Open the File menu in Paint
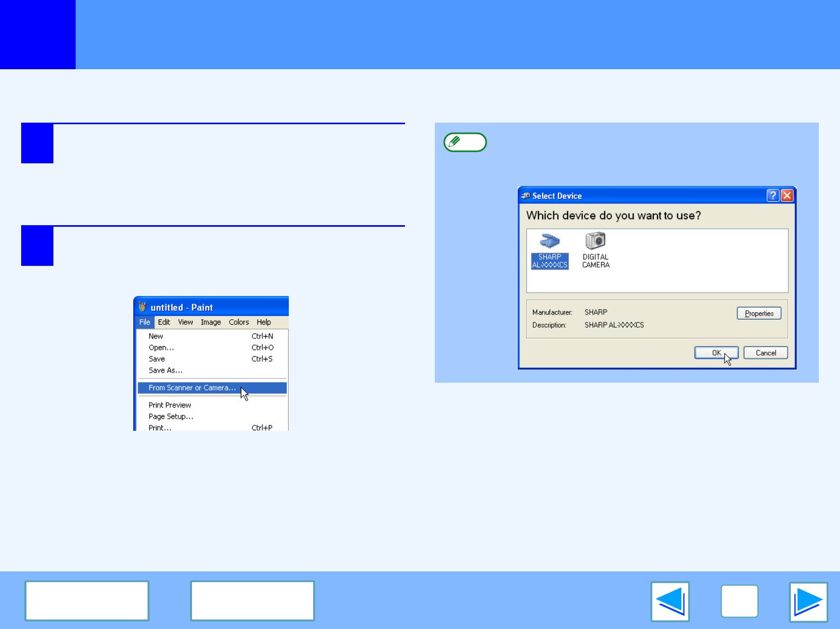The height and width of the screenshot is (629, 840). click(x=144, y=322)
